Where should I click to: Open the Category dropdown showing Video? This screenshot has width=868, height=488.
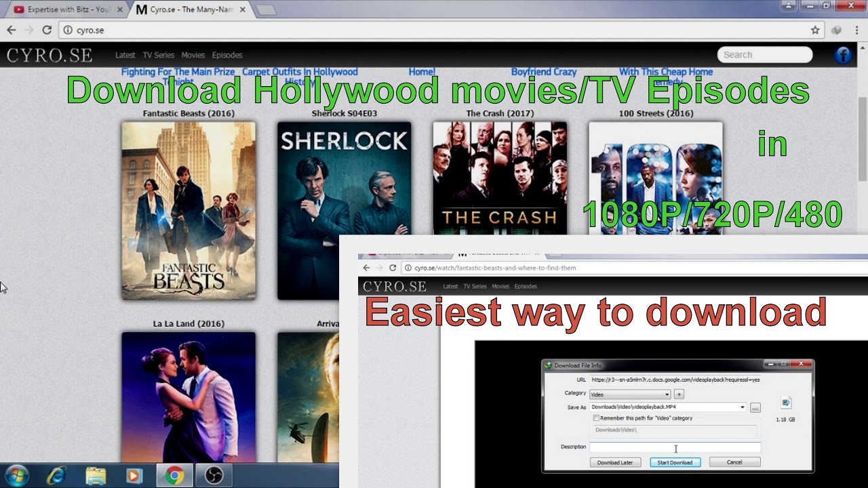pos(630,394)
